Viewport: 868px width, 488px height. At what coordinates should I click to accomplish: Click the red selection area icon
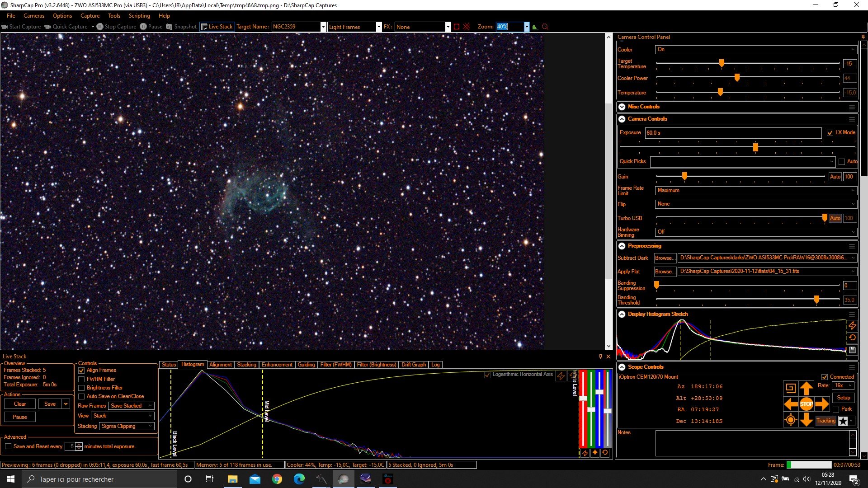coord(457,27)
